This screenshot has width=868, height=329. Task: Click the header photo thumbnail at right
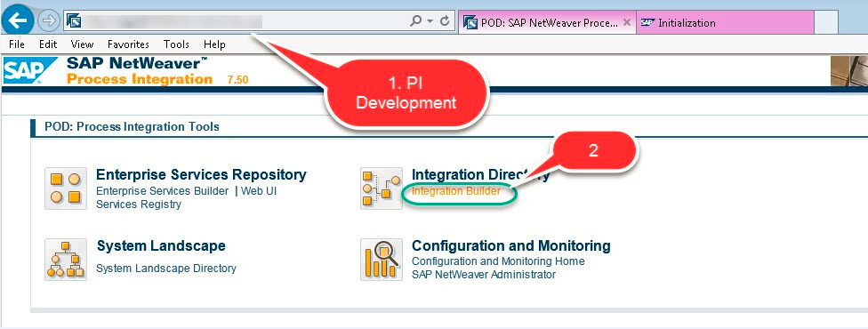tap(849, 70)
